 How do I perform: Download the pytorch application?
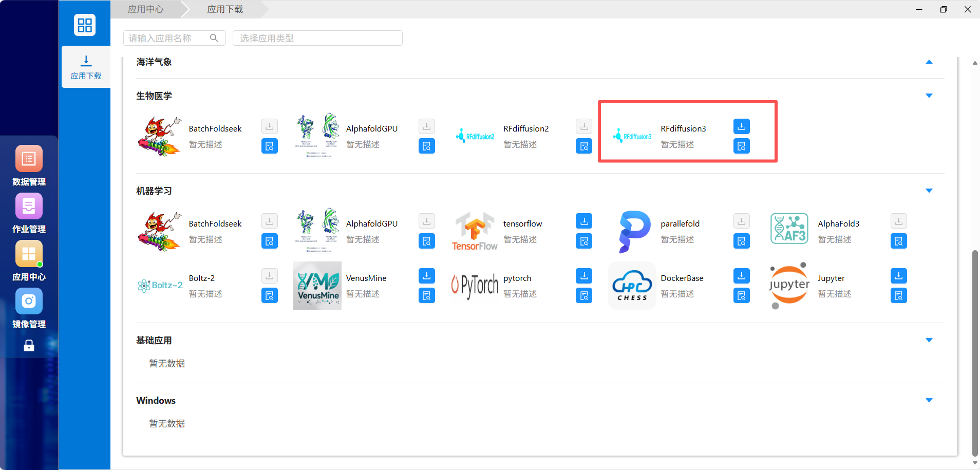click(x=584, y=276)
